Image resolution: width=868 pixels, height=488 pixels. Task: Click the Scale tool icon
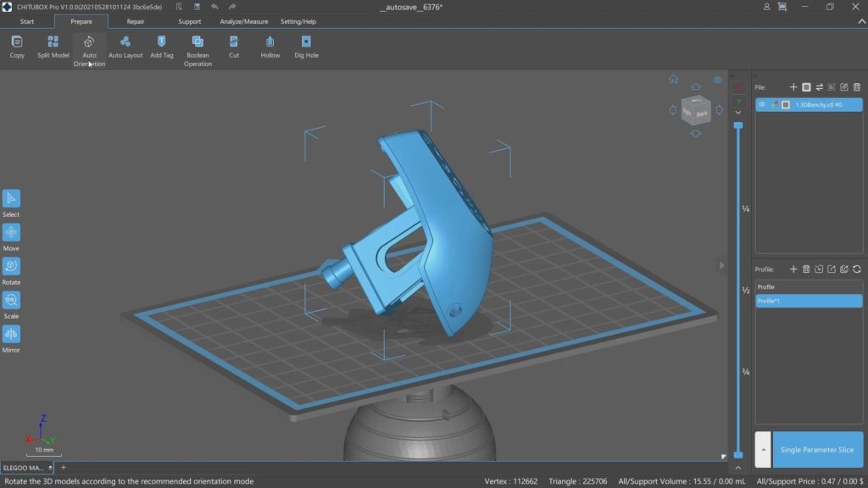(11, 301)
